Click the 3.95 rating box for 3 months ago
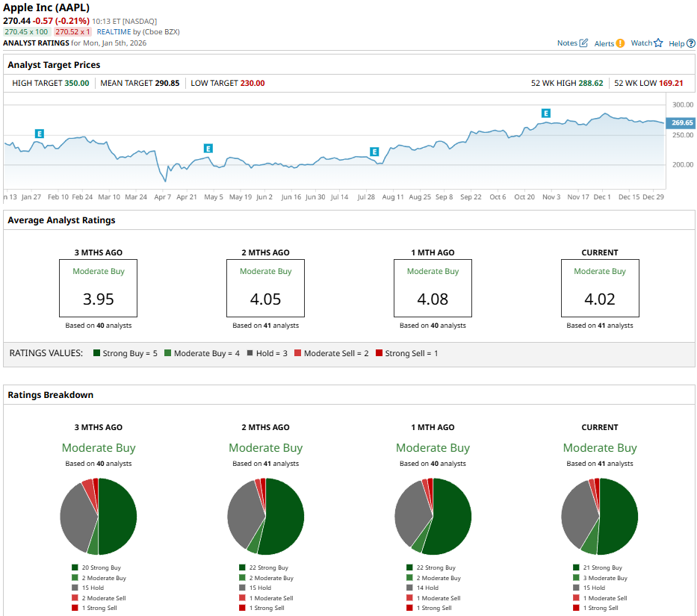 point(98,289)
